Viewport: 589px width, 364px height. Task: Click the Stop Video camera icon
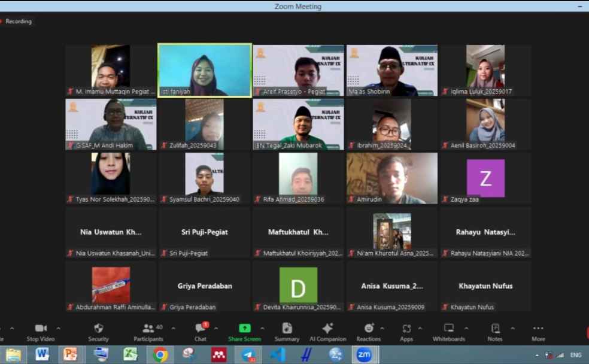coord(41,329)
